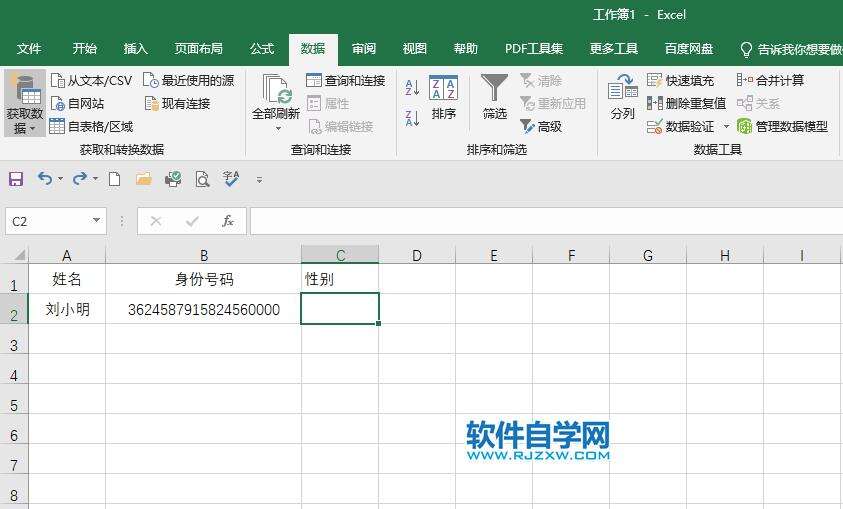Expand the Data Validation (数据验证) dropdown arrow

(726, 127)
